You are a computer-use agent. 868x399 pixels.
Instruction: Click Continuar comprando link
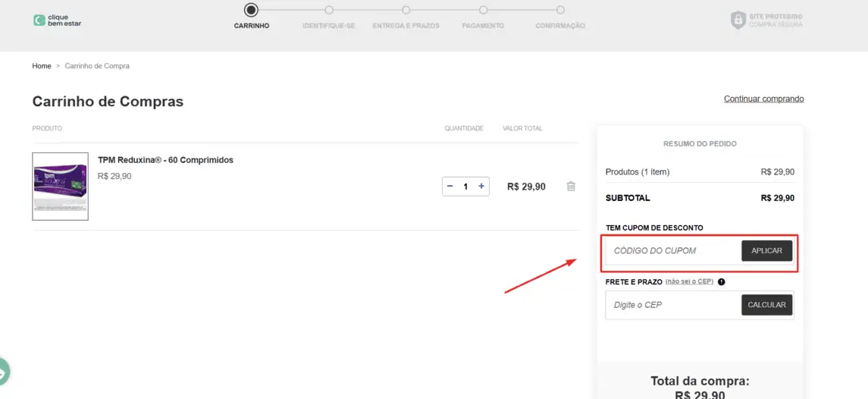pos(764,99)
